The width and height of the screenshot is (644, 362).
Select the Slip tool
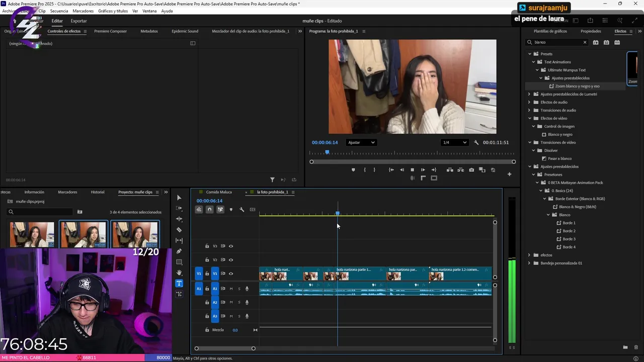coord(179,240)
